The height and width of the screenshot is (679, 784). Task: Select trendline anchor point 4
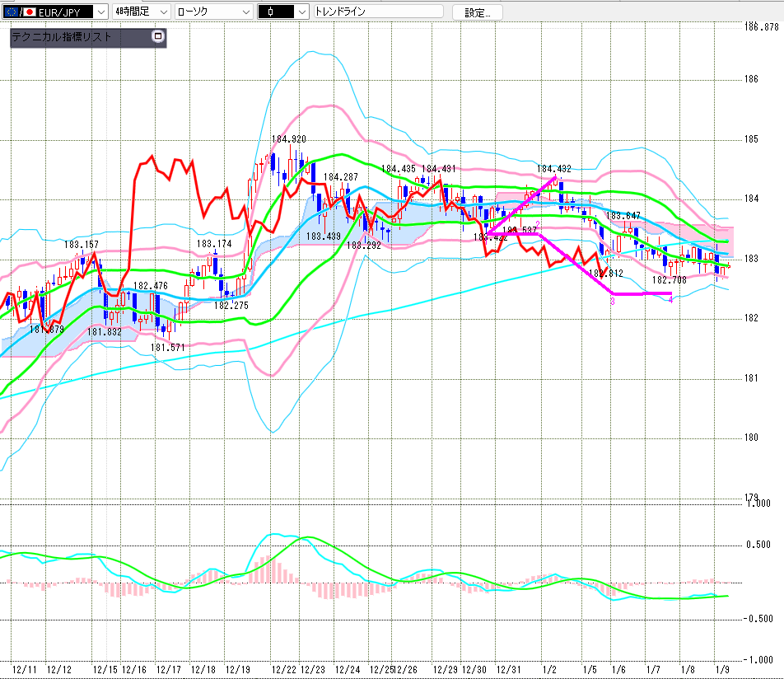(671, 301)
